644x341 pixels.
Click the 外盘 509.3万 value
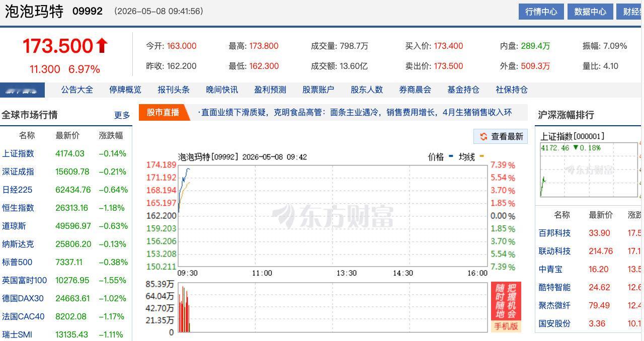pos(535,66)
